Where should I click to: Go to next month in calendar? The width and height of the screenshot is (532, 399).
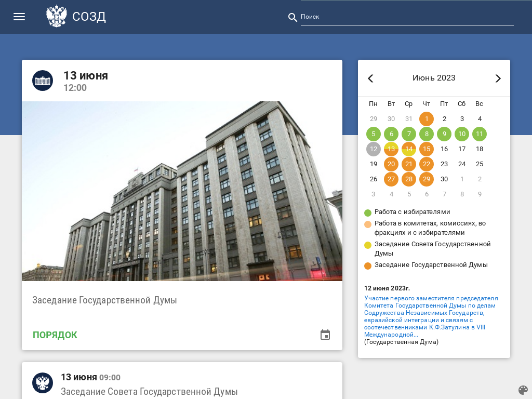(x=498, y=79)
